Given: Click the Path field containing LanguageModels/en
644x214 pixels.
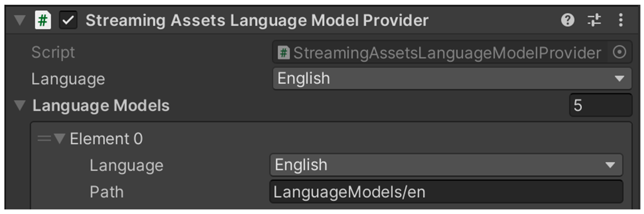Looking at the screenshot, I should [x=446, y=192].
